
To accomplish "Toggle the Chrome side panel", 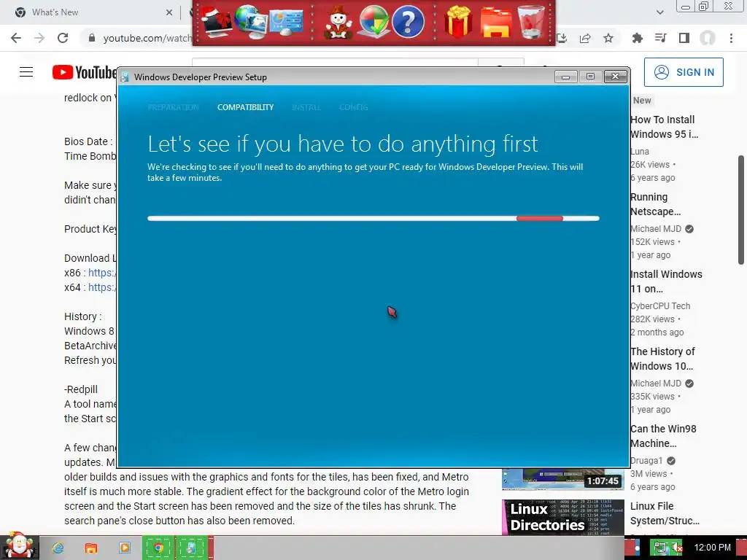I will tap(684, 38).
